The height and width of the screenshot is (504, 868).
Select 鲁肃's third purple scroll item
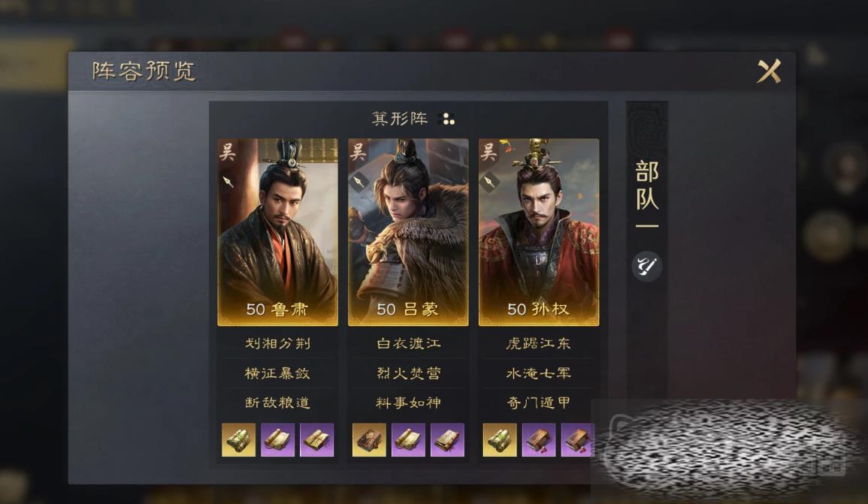point(316,440)
